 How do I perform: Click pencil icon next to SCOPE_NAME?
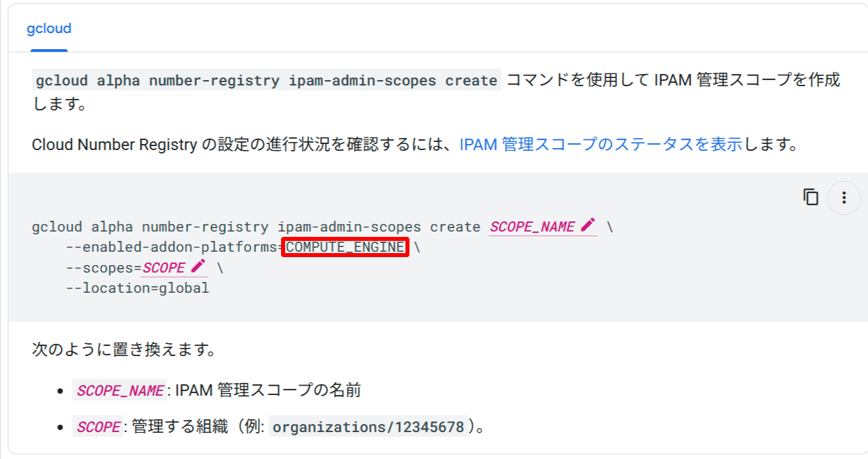(x=588, y=225)
